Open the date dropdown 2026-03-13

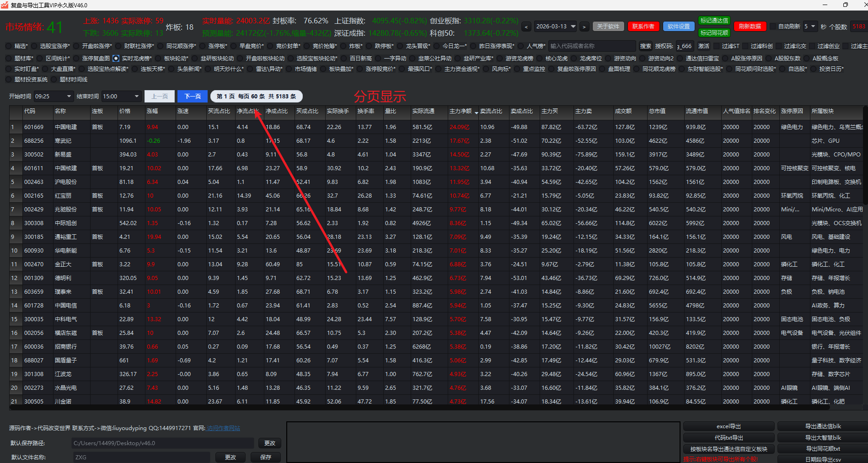tap(573, 27)
